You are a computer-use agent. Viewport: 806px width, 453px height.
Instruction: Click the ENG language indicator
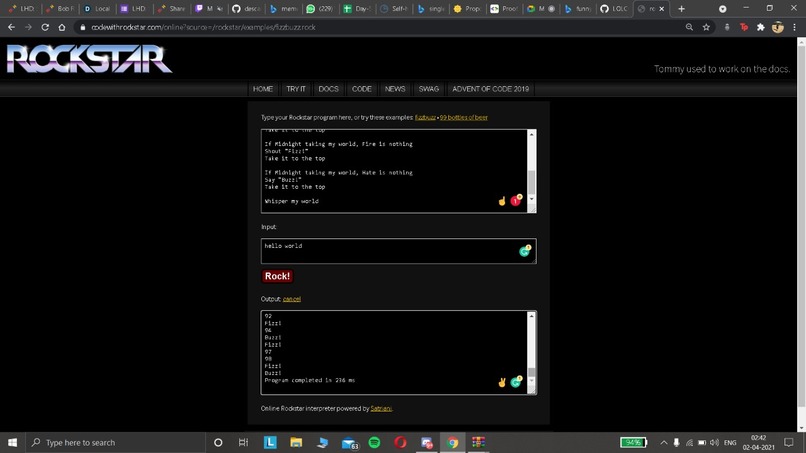(730, 443)
